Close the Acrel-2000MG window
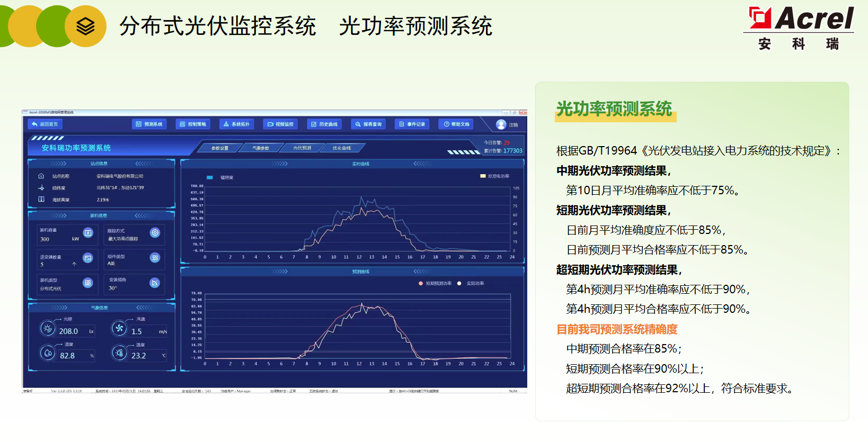868x442 pixels. tap(523, 112)
